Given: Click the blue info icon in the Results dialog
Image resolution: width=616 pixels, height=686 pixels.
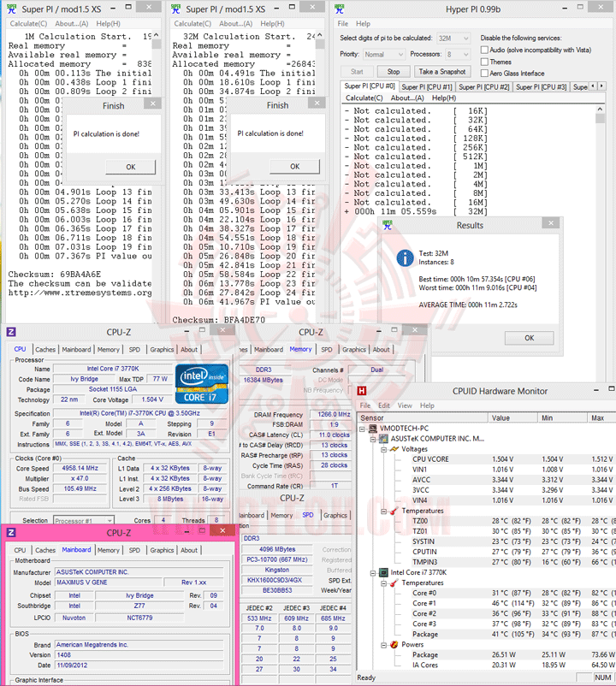Looking at the screenshot, I should point(406,257).
